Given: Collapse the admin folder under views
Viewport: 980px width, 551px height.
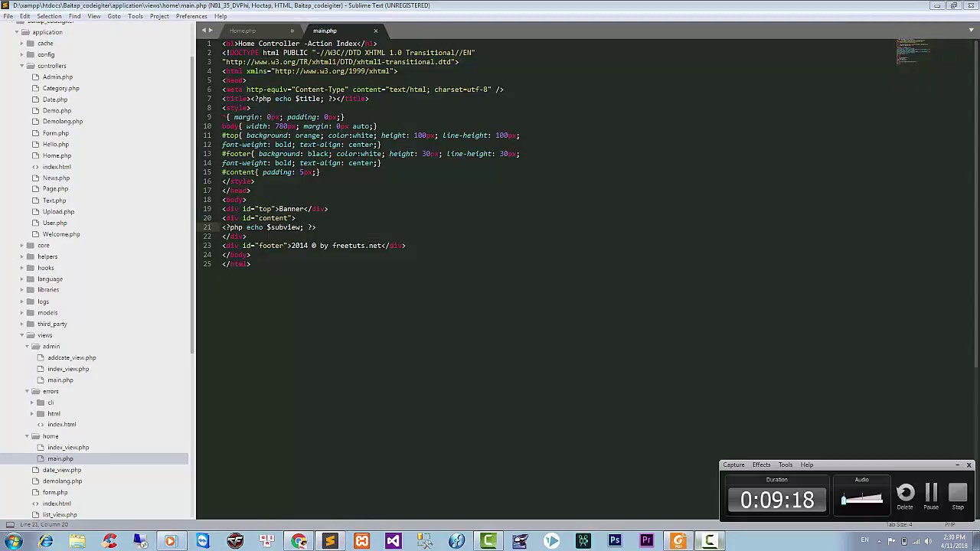Looking at the screenshot, I should [27, 347].
